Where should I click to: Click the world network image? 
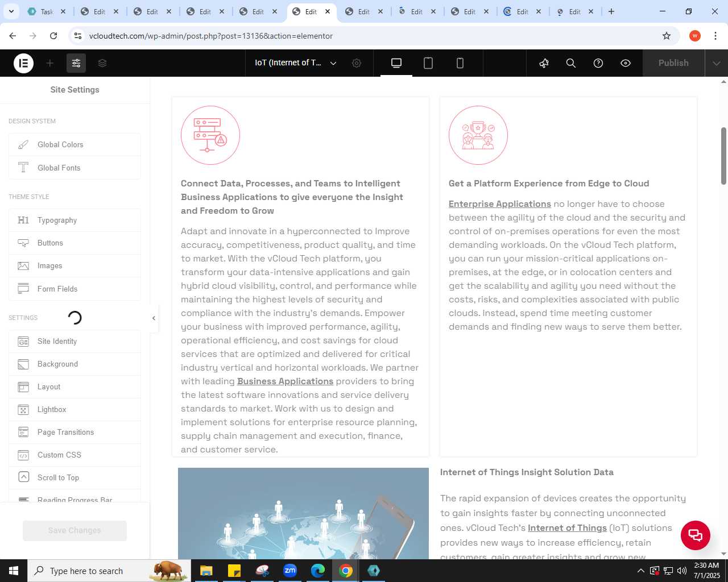tap(303, 513)
